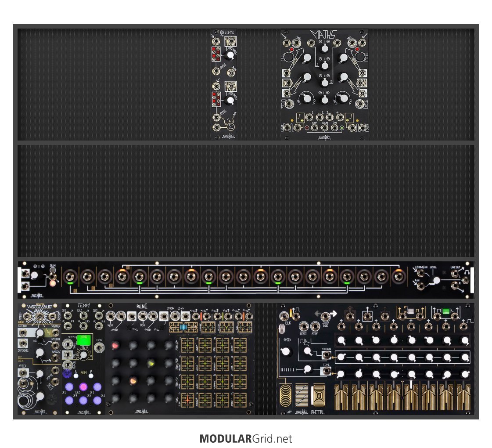Tap the red-lit touch pad on René
The width and height of the screenshot is (492, 448).
click(187, 400)
